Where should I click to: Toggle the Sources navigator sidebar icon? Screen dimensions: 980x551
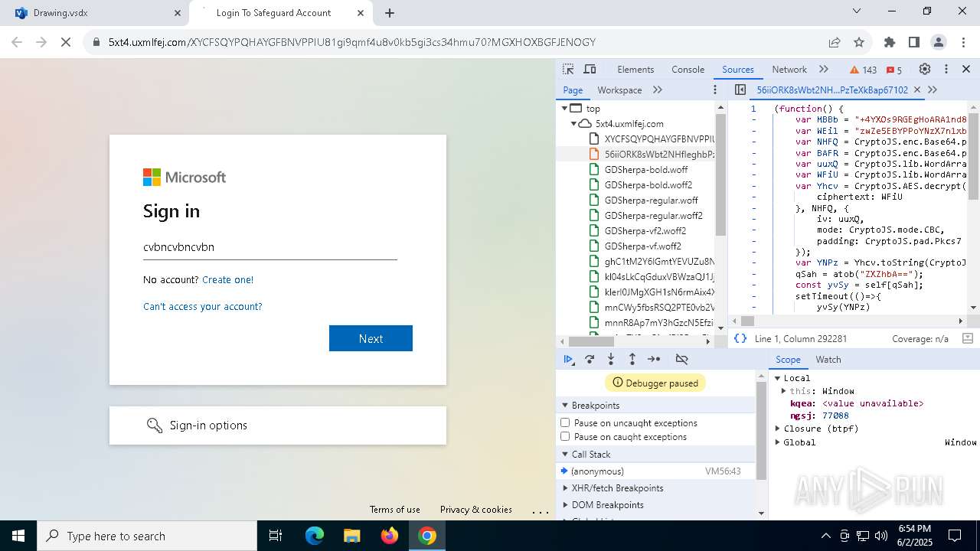pyautogui.click(x=740, y=90)
